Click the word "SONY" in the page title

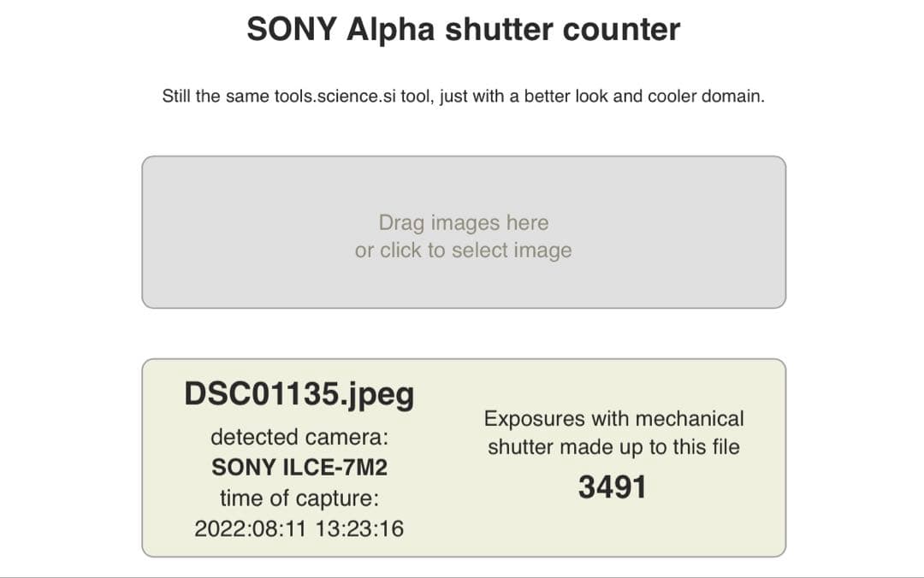click(292, 30)
